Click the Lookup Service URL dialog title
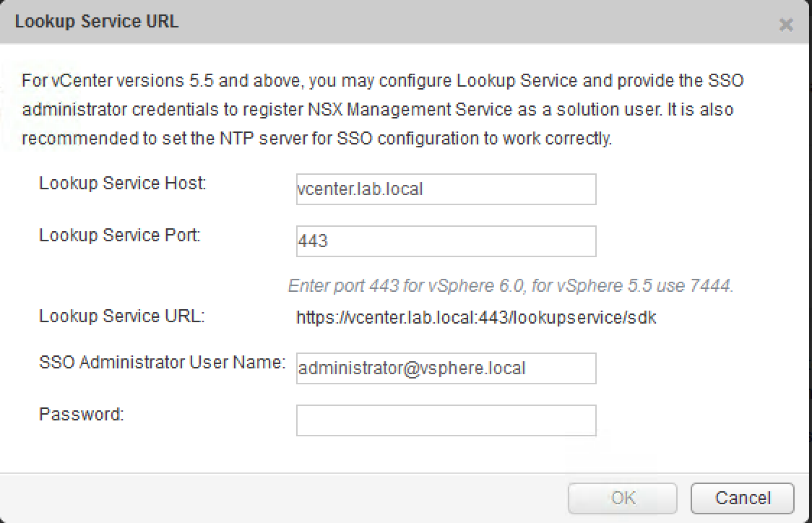 pos(97,21)
